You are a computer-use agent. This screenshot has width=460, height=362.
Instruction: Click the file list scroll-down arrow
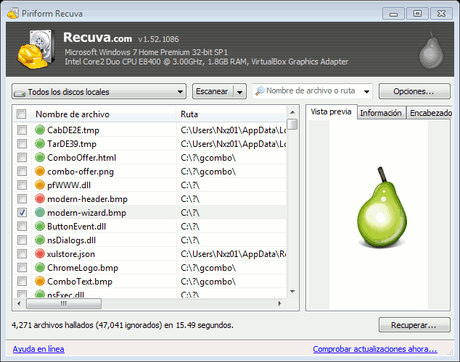point(292,292)
